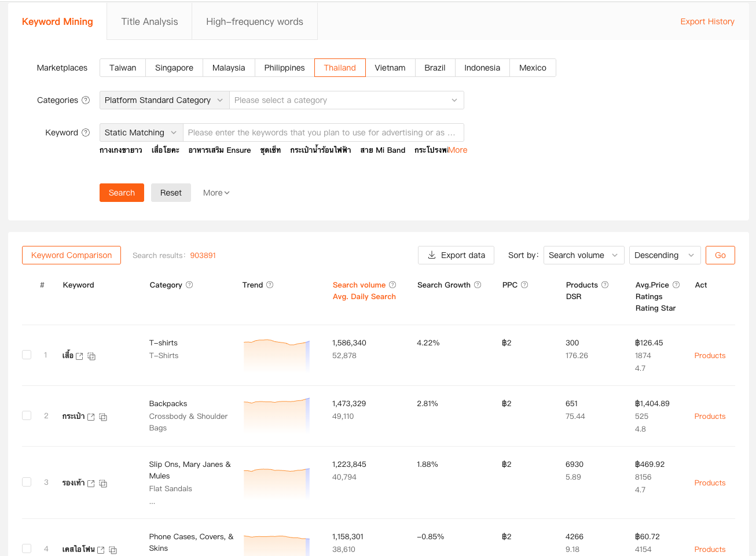
Task: Open external link icon beside keyword เสื้อ
Action: pyautogui.click(x=79, y=356)
